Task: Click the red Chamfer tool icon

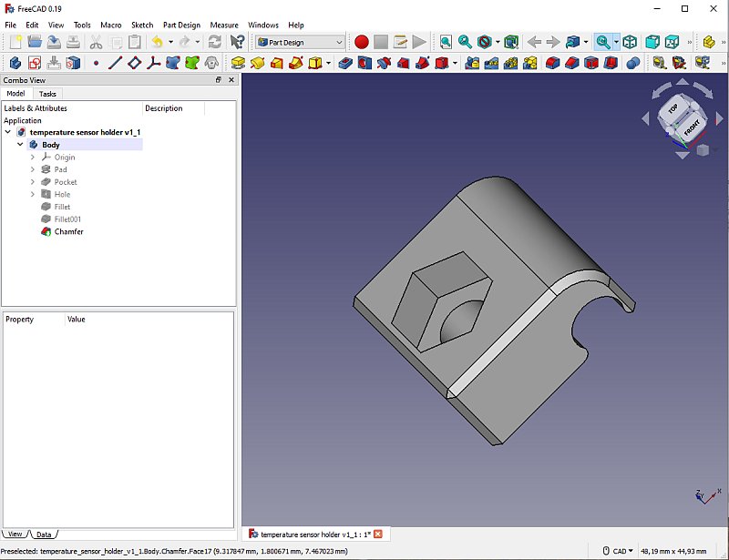Action: 572,63
